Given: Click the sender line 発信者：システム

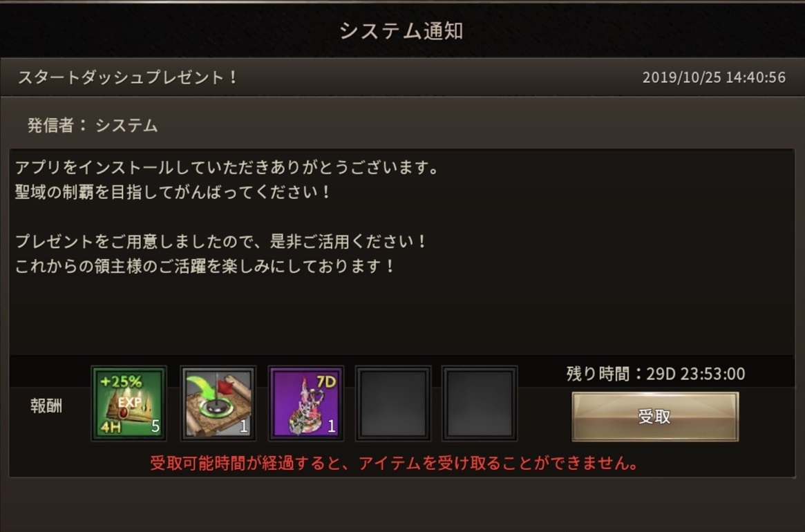Looking at the screenshot, I should pos(93,125).
